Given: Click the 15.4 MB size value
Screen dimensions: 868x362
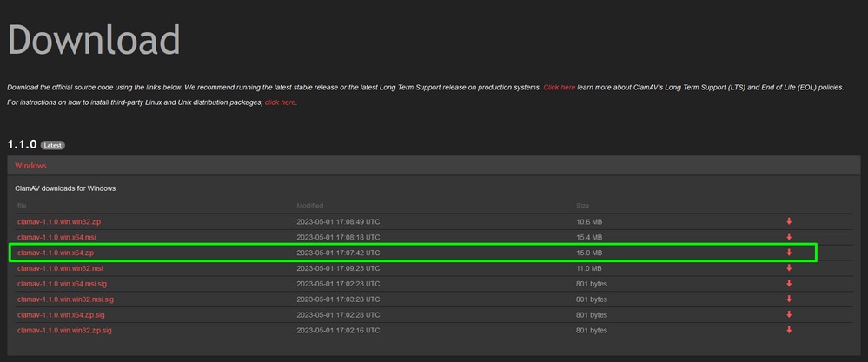Looking at the screenshot, I should pos(588,237).
